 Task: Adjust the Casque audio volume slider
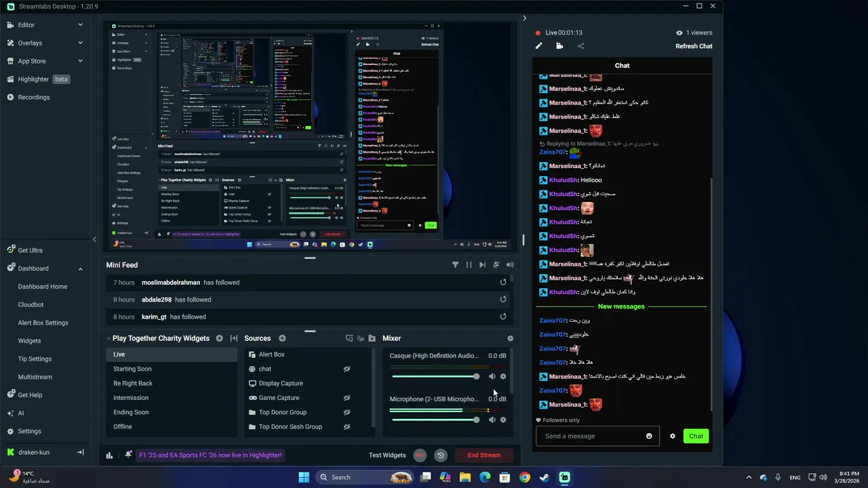click(435, 376)
